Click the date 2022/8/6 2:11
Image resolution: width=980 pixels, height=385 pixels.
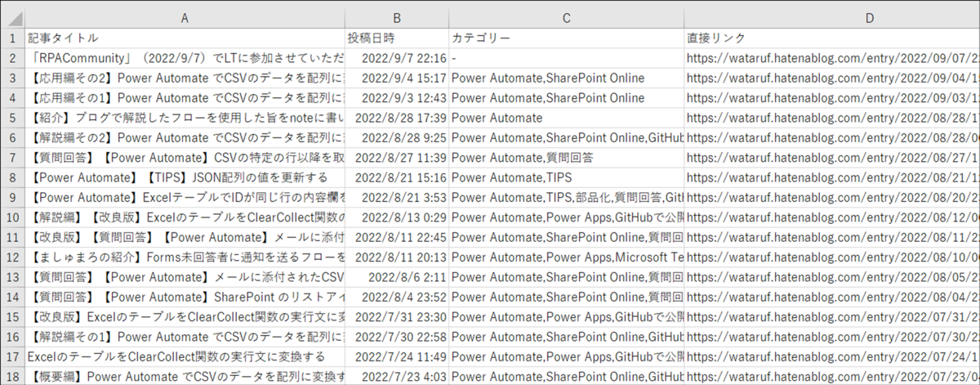coord(396,277)
